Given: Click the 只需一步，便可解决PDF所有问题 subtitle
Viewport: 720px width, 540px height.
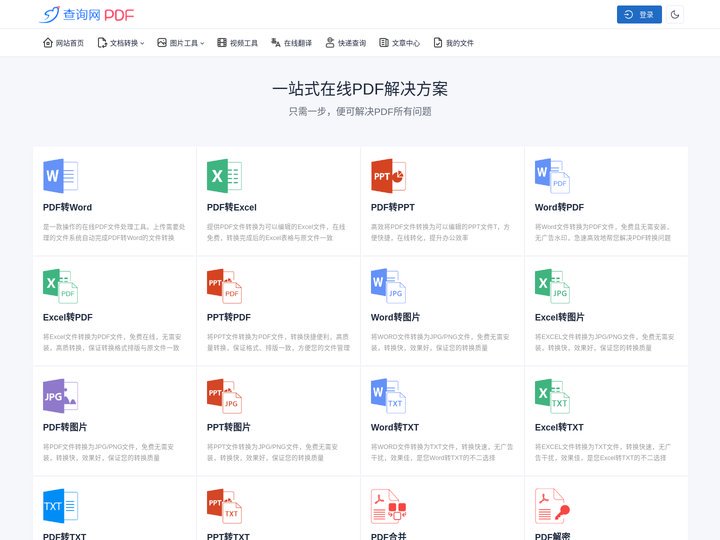Looking at the screenshot, I should click(360, 112).
